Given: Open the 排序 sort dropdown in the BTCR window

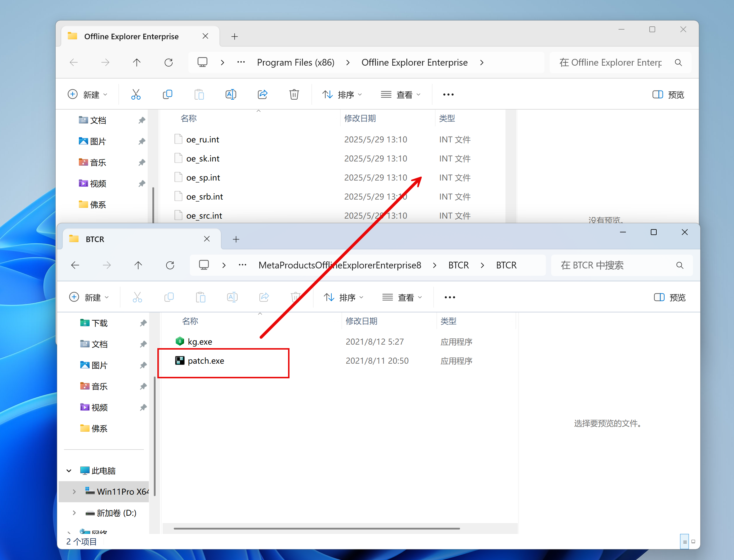Looking at the screenshot, I should [343, 297].
